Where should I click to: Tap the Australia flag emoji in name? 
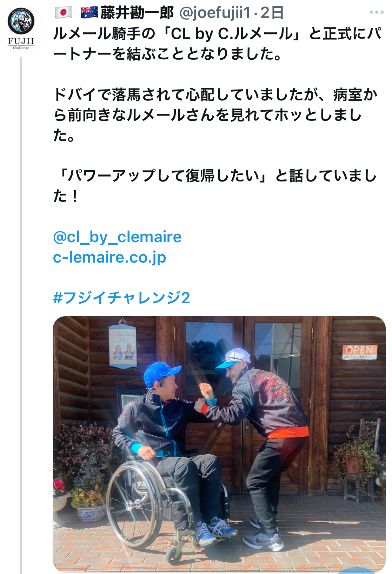pos(89,13)
